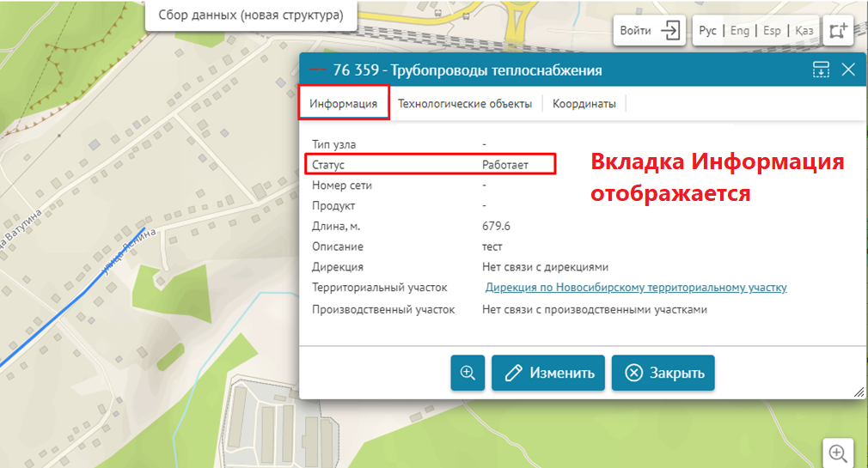Click the dialog resize handle corner
The width and height of the screenshot is (868, 468).
click(x=859, y=392)
